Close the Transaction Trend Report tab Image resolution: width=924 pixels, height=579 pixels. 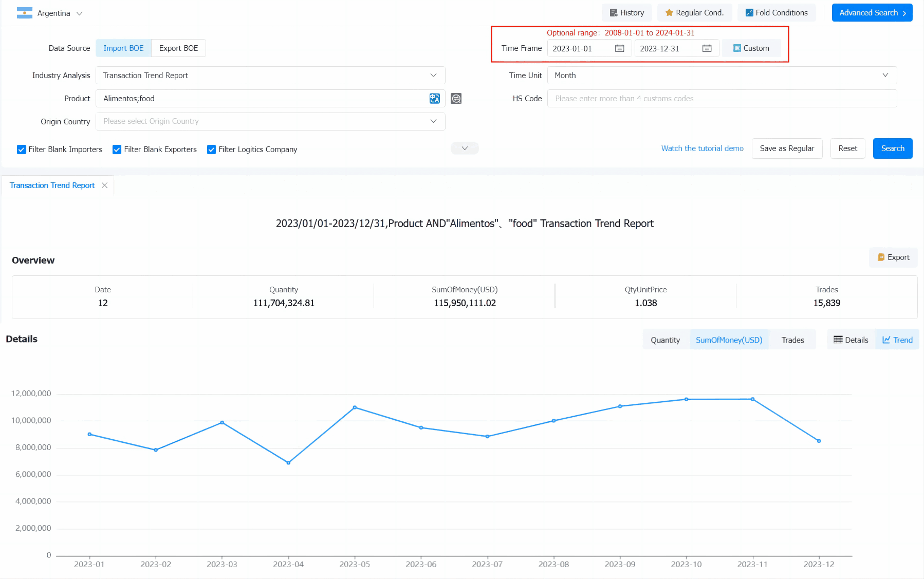[x=105, y=185]
